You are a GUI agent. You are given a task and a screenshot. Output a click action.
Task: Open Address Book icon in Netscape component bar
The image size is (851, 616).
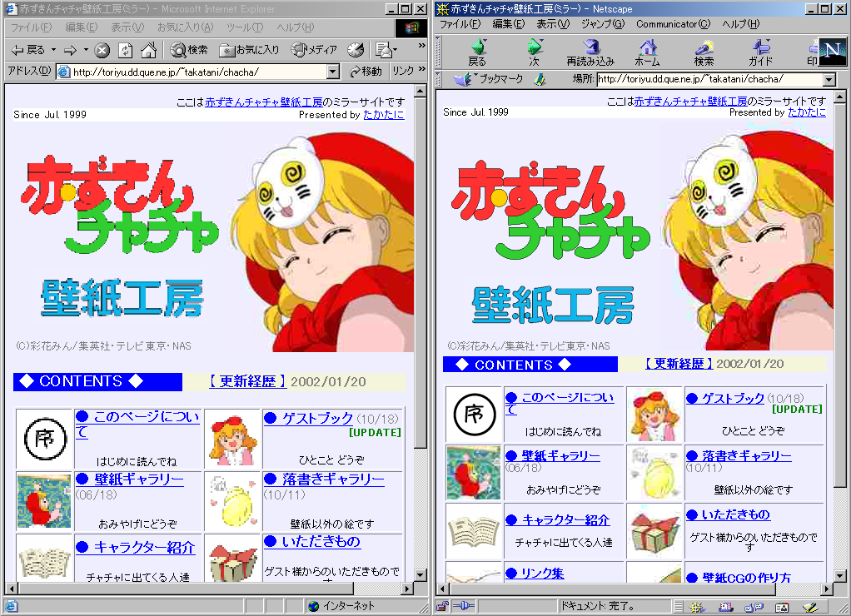point(782,607)
